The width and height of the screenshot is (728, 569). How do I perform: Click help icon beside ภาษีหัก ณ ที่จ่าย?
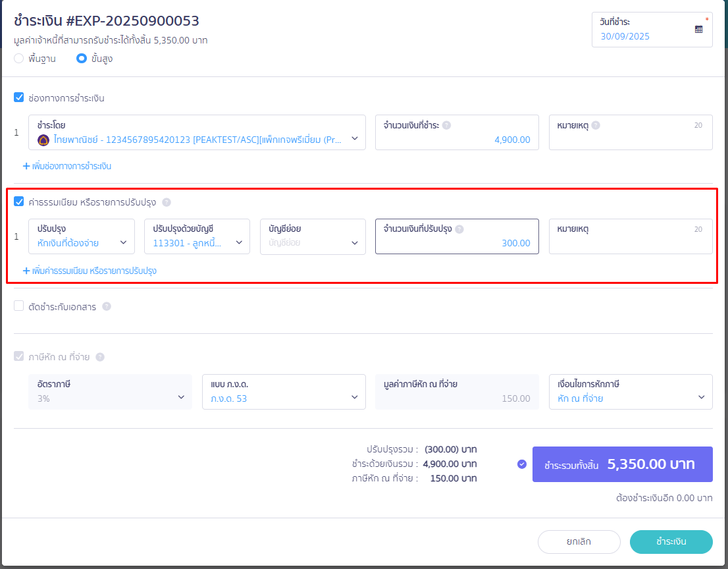[100, 357]
